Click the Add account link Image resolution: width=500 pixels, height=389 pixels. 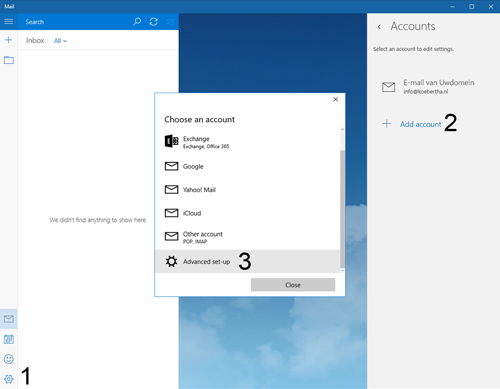point(420,124)
